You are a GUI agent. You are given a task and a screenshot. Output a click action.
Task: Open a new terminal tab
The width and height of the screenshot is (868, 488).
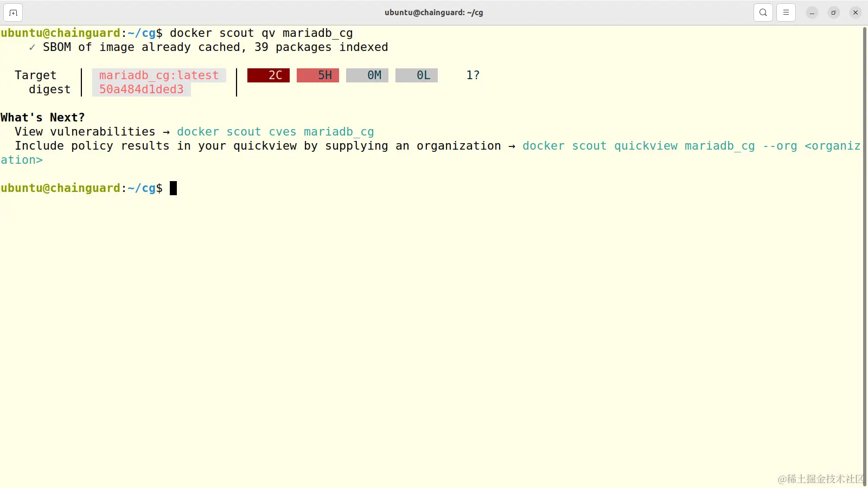pos(13,12)
